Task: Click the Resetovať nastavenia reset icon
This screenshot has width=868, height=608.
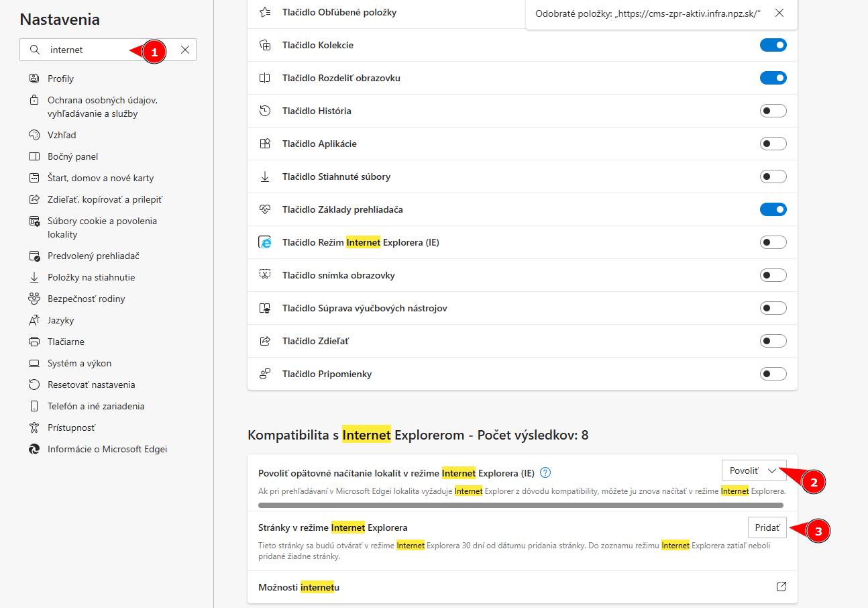Action: (34, 385)
